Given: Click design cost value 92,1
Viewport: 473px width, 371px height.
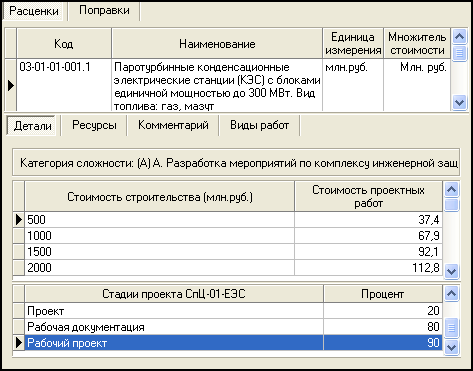Looking at the screenshot, I should [368, 252].
